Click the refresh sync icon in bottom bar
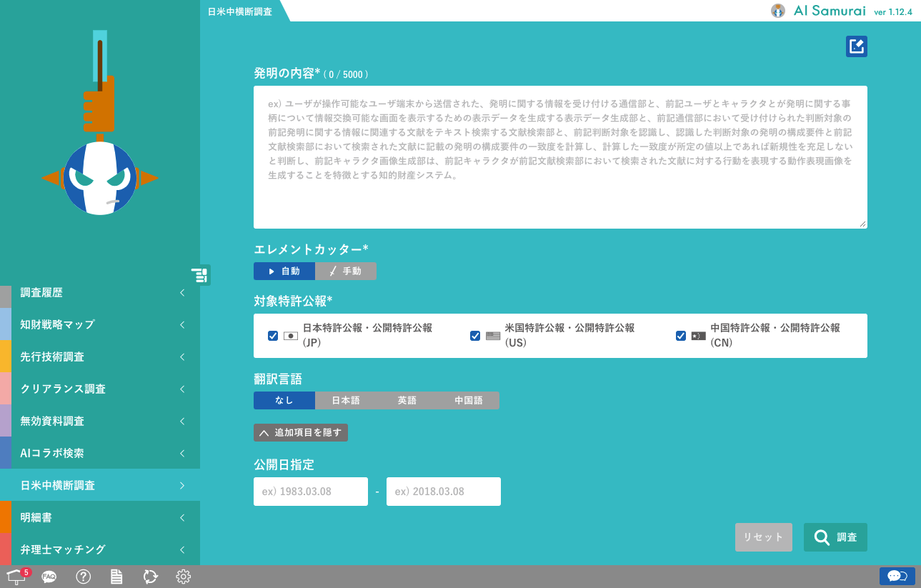The height and width of the screenshot is (588, 921). [150, 577]
